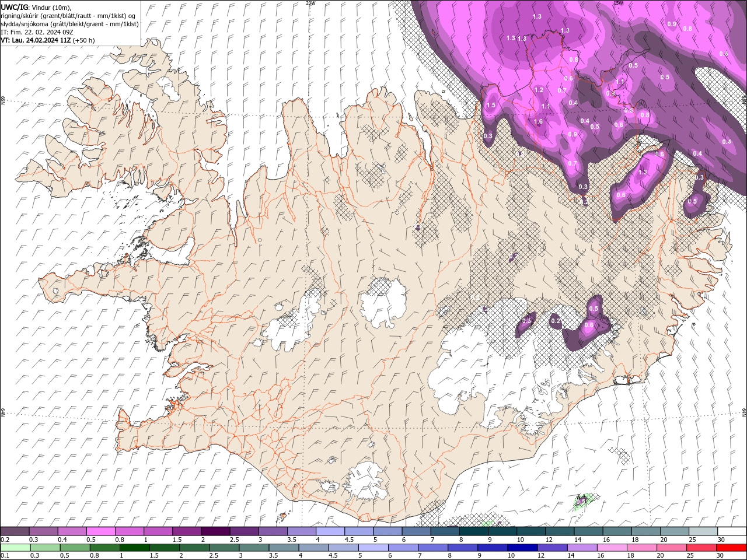This screenshot has width=747, height=560.
Task: Select the rain legend swatch labeled 4.5
Action: click(344, 548)
